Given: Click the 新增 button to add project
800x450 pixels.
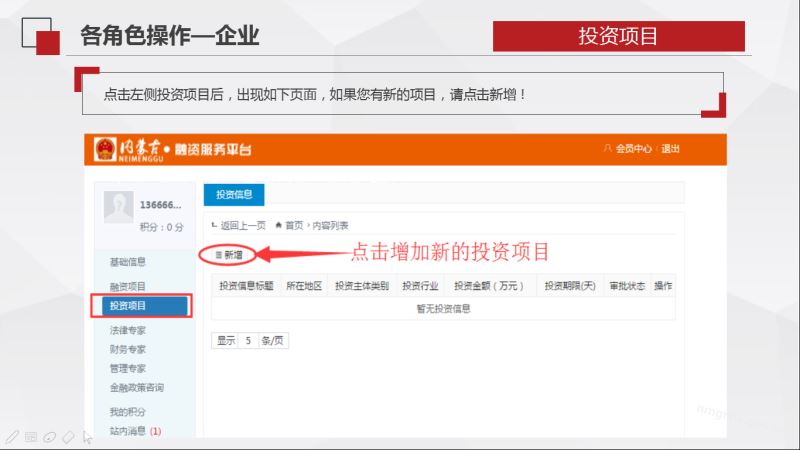Looking at the screenshot, I should pos(227,255).
